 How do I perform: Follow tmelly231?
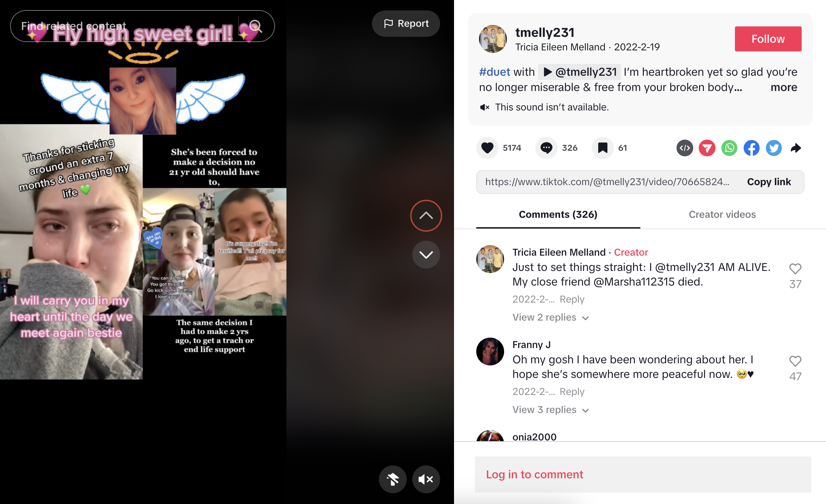click(768, 39)
